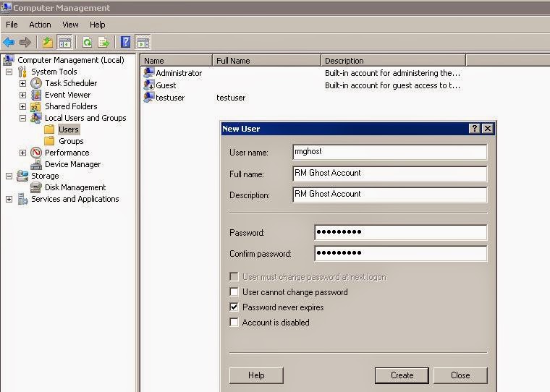The image size is (550, 392).
Task: Select the Device Manager tree label
Action: (72, 164)
